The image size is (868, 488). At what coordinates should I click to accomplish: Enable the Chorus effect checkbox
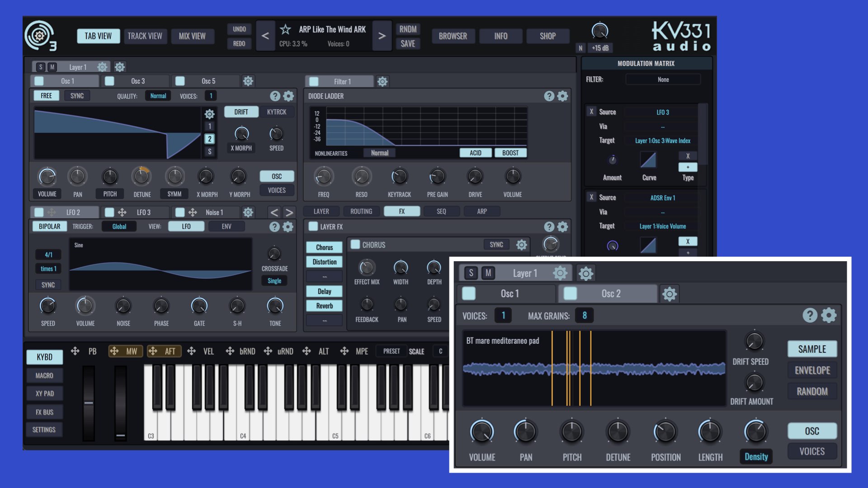[x=355, y=244]
